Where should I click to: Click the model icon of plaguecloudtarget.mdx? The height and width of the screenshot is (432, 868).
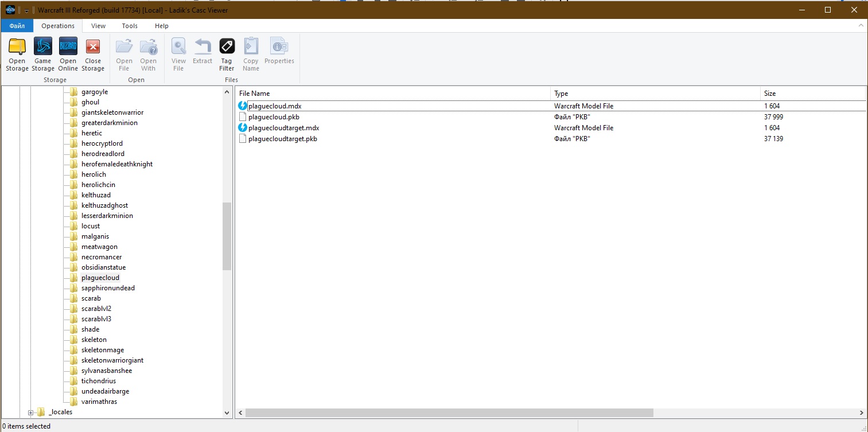click(243, 128)
